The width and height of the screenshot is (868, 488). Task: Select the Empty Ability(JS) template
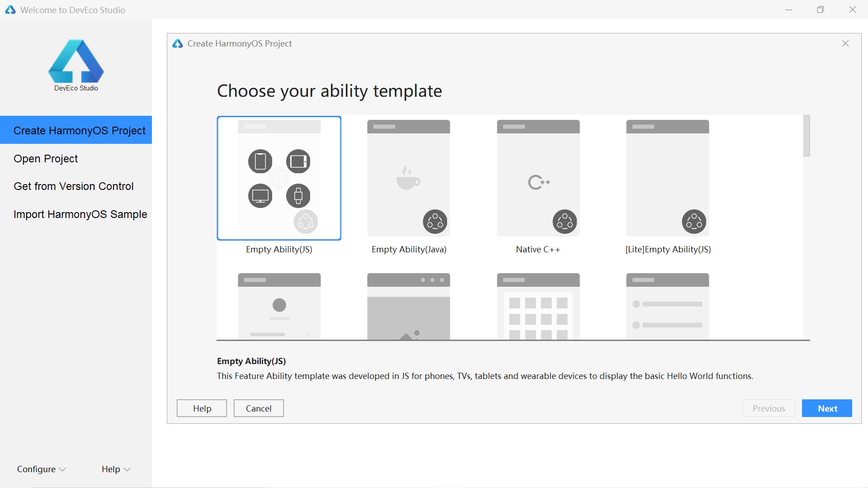279,178
